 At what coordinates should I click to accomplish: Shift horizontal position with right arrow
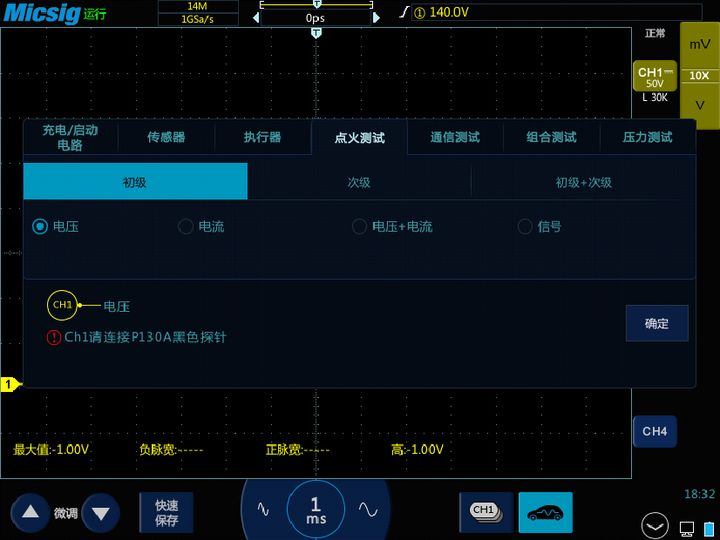point(377,17)
